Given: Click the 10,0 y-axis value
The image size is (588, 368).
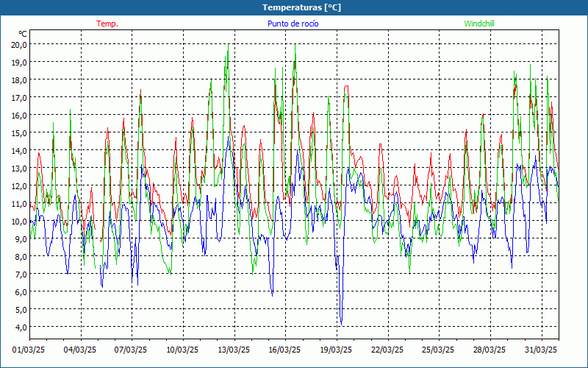Looking at the screenshot, I should 19,222.
